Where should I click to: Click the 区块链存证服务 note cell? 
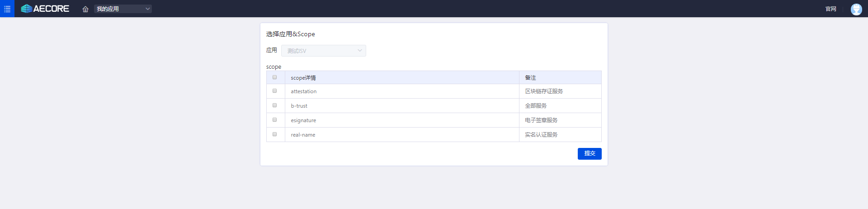click(x=544, y=91)
